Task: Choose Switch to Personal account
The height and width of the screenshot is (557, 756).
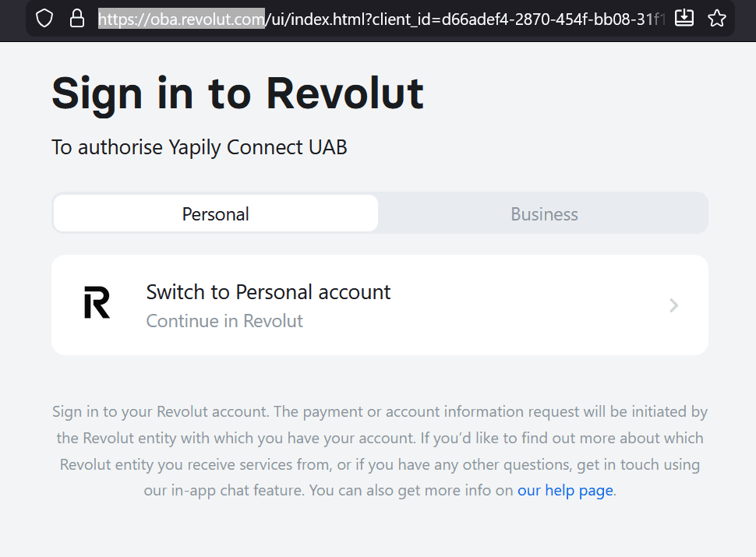Action: pos(268,291)
